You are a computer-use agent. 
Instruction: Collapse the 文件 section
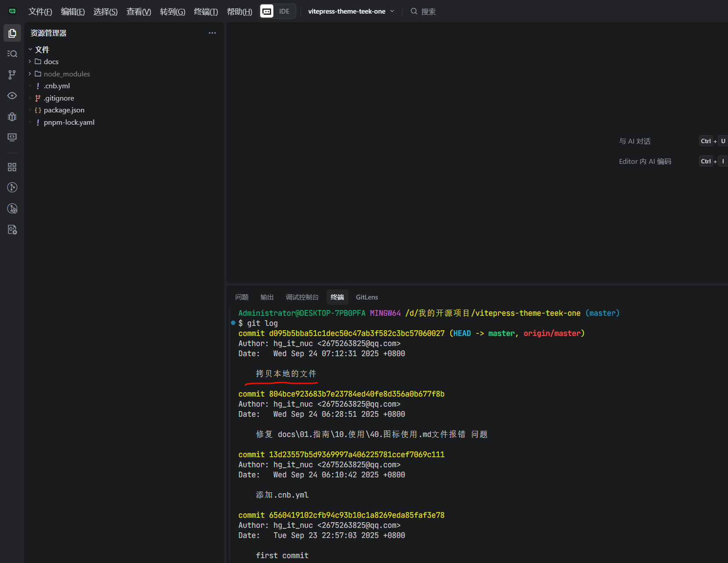coord(42,50)
